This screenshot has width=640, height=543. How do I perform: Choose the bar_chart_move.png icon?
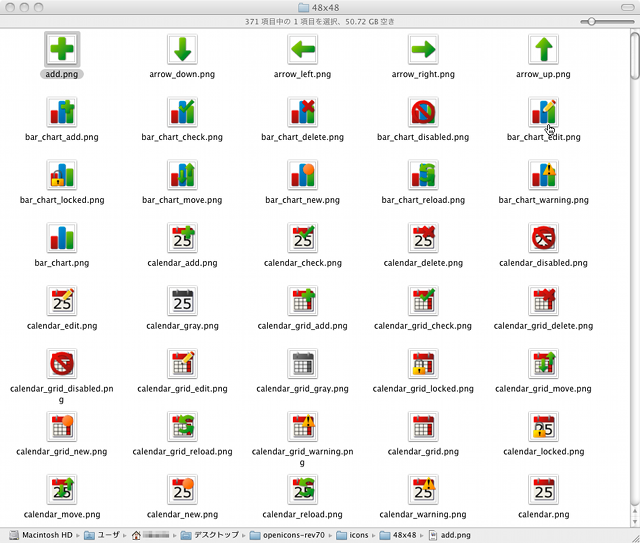click(182, 175)
